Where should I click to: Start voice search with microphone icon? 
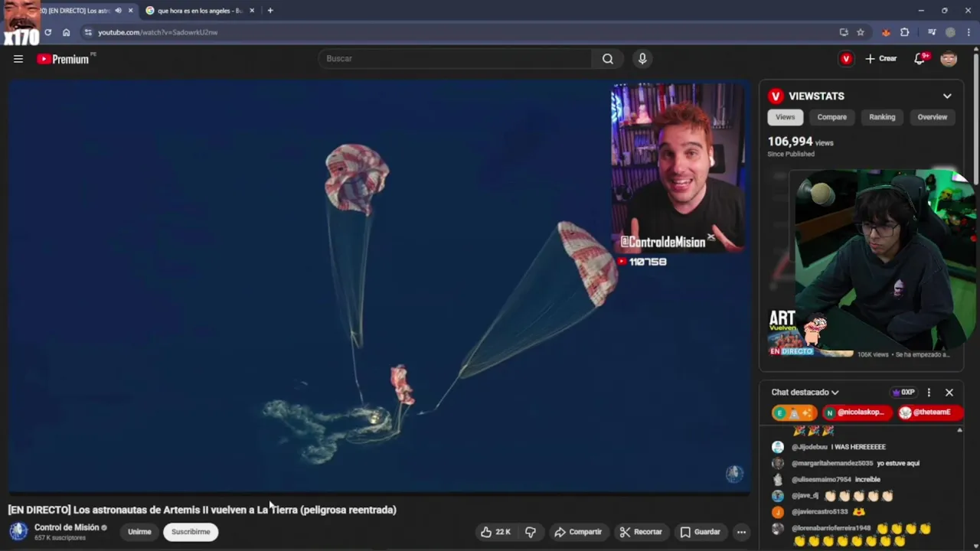[642, 59]
